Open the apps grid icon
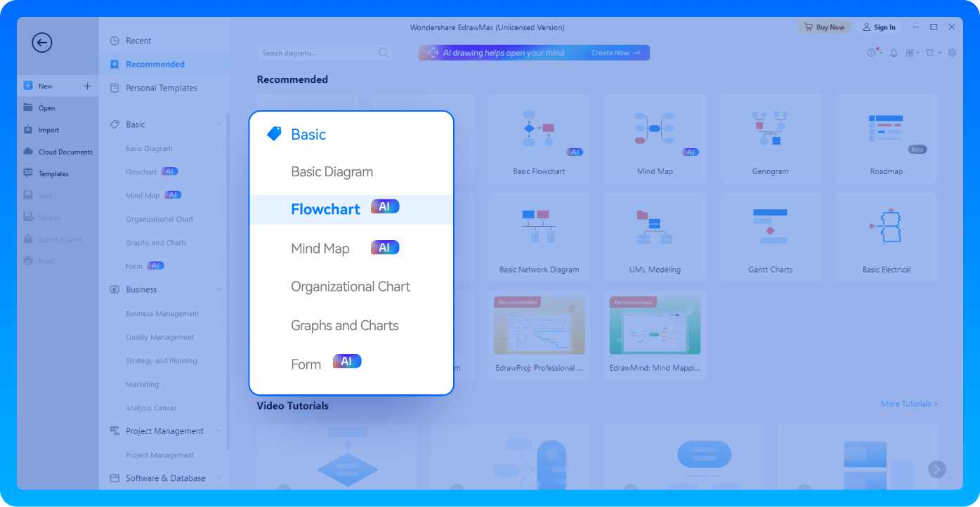The width and height of the screenshot is (980, 507). pyautogui.click(x=910, y=53)
